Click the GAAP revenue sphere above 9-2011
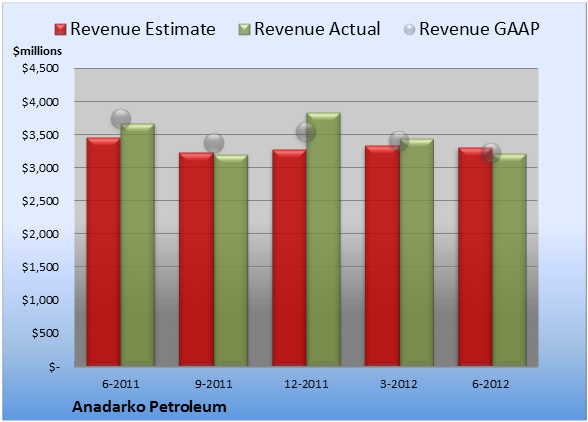Viewport: 588px width, 422px height. [214, 143]
